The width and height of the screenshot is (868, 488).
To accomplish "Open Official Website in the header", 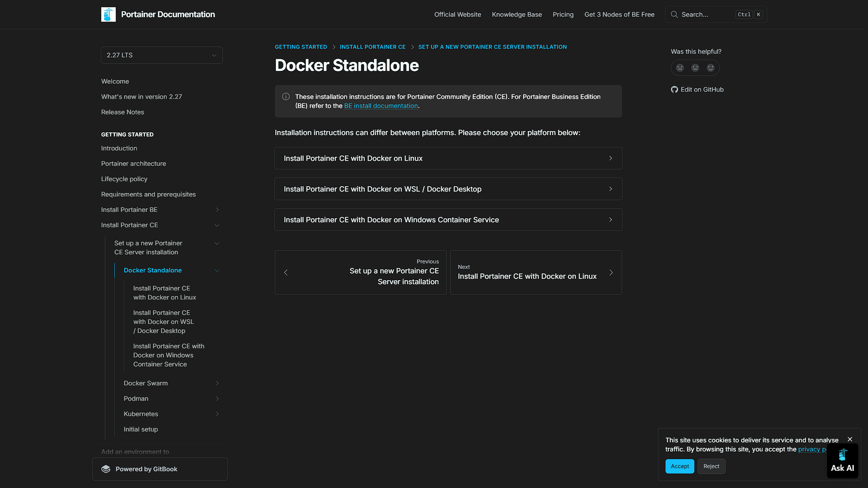I will 458,14.
